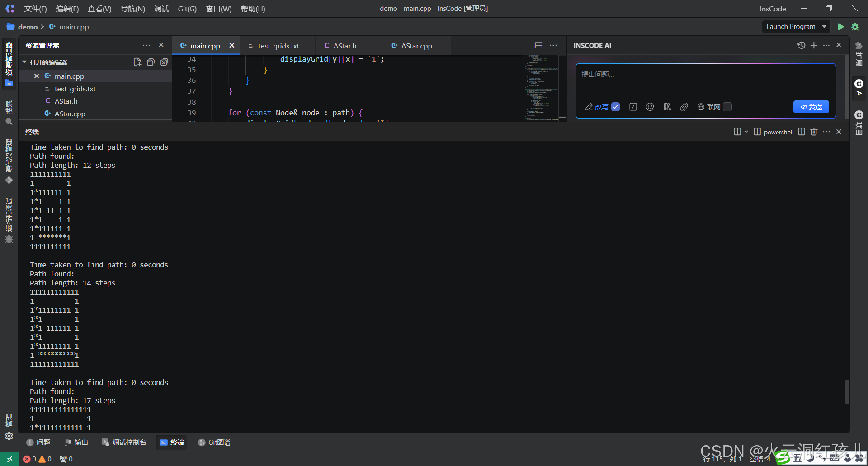This screenshot has width=868, height=466.
Task: Create a new untitled file in explorer
Action: [137, 62]
